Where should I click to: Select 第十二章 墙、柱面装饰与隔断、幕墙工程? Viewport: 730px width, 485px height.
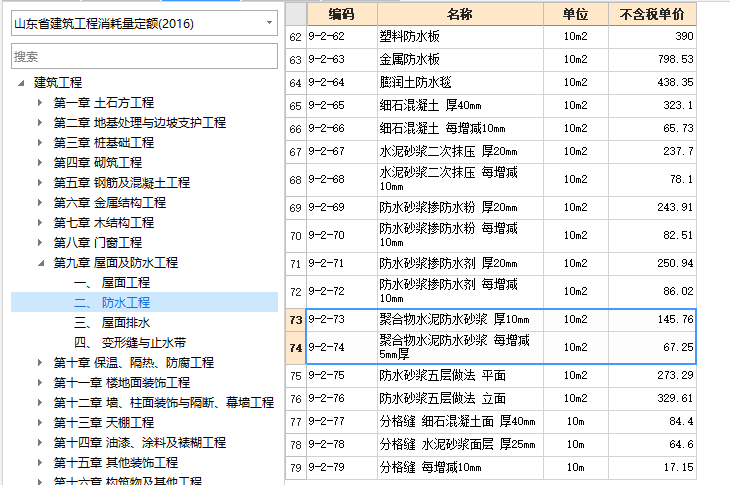pyautogui.click(x=163, y=403)
